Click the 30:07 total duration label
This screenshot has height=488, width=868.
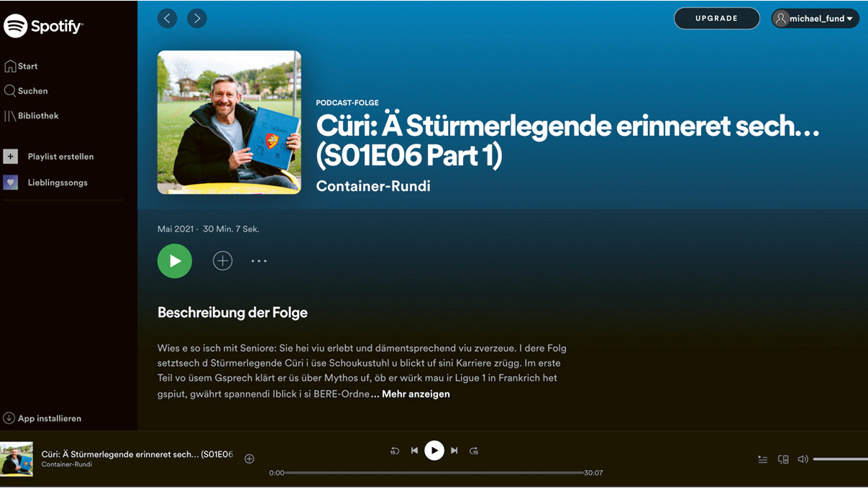tap(593, 473)
